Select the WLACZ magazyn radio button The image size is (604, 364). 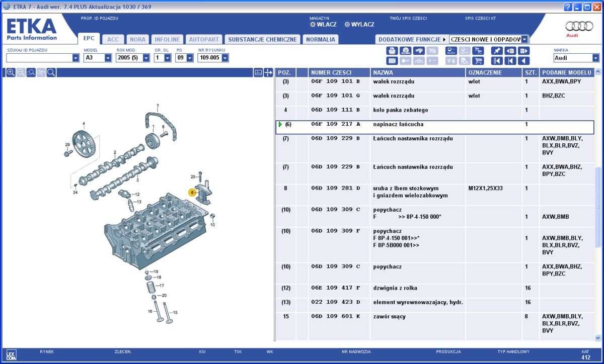click(313, 24)
